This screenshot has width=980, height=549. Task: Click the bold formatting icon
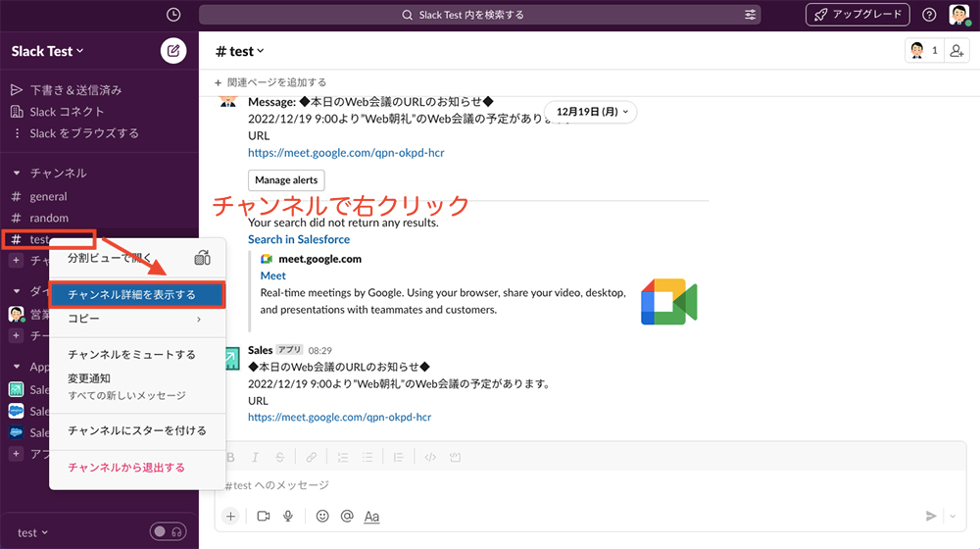pos(230,457)
